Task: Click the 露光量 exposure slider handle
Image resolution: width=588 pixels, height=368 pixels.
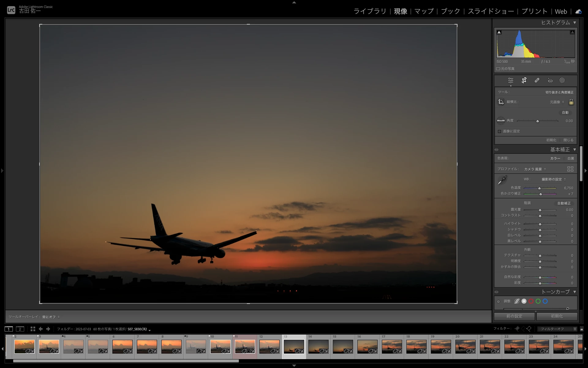Action: click(x=540, y=210)
